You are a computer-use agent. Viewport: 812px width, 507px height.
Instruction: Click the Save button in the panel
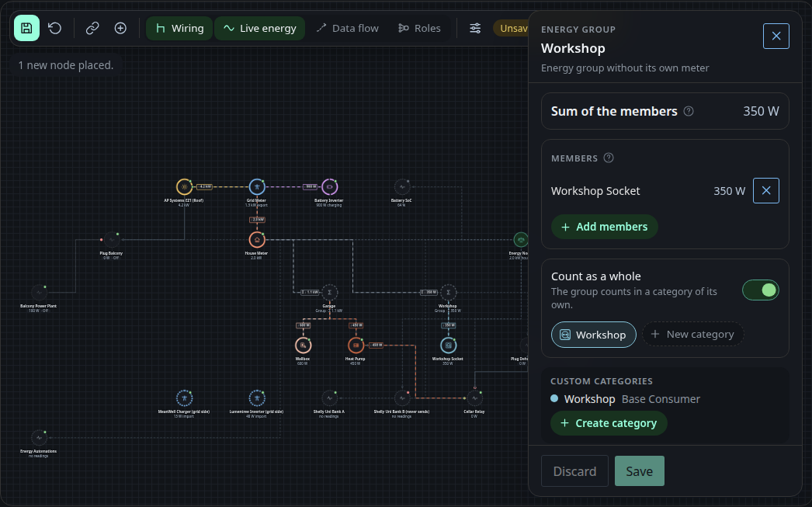[x=640, y=471]
